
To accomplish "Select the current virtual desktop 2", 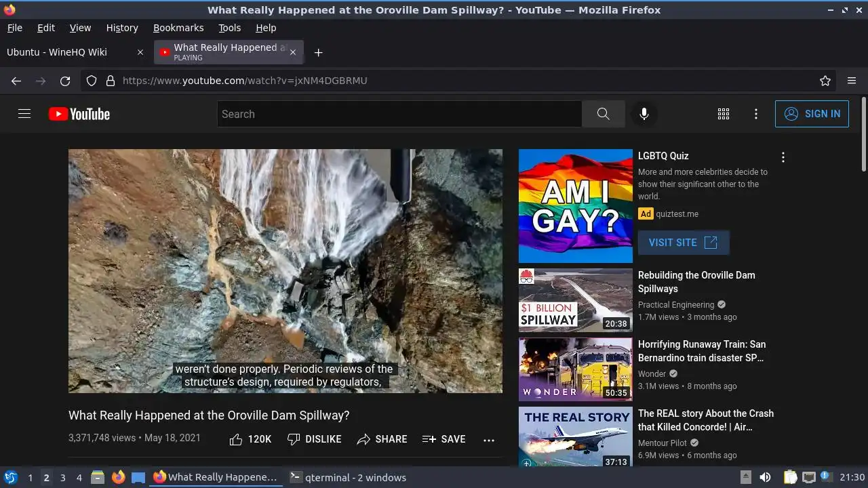I will tap(46, 477).
